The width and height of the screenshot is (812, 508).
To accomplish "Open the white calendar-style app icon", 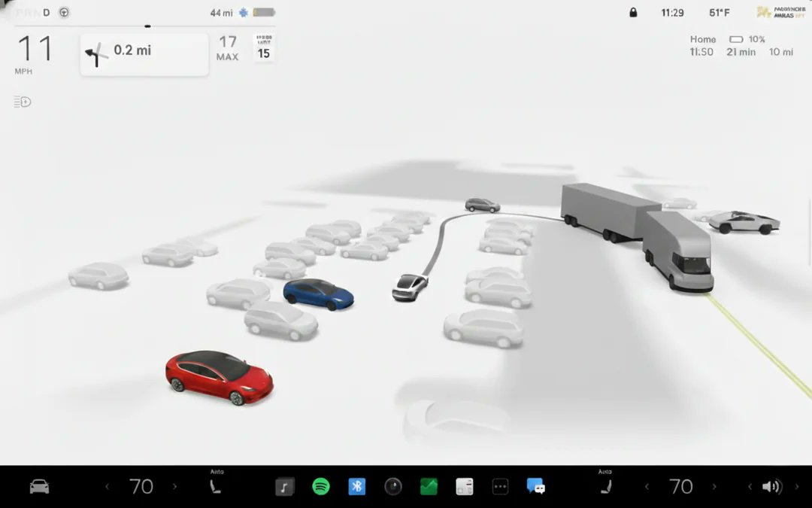I will click(465, 487).
